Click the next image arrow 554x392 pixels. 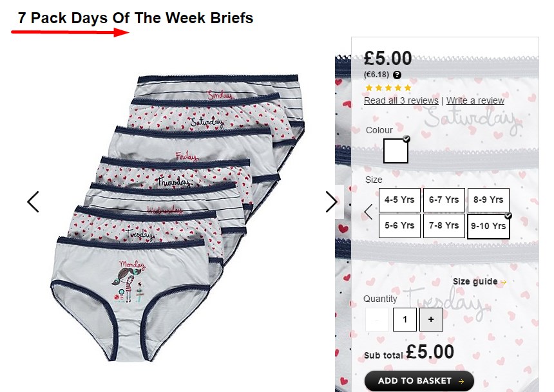click(x=331, y=202)
